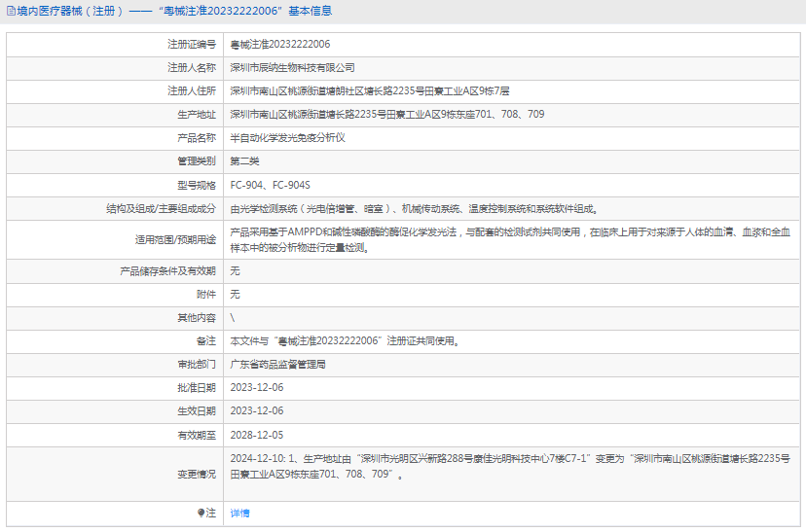Viewport: 806px width, 532px height.
Task: Select registration number 粤械注准20232222006 value
Action: click(x=280, y=44)
